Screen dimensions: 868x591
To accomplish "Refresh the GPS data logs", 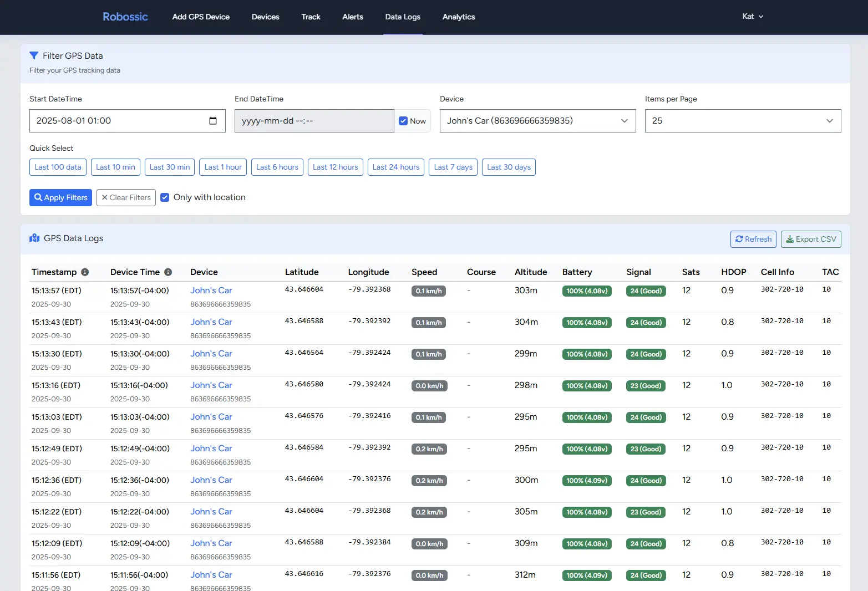I will (x=753, y=239).
